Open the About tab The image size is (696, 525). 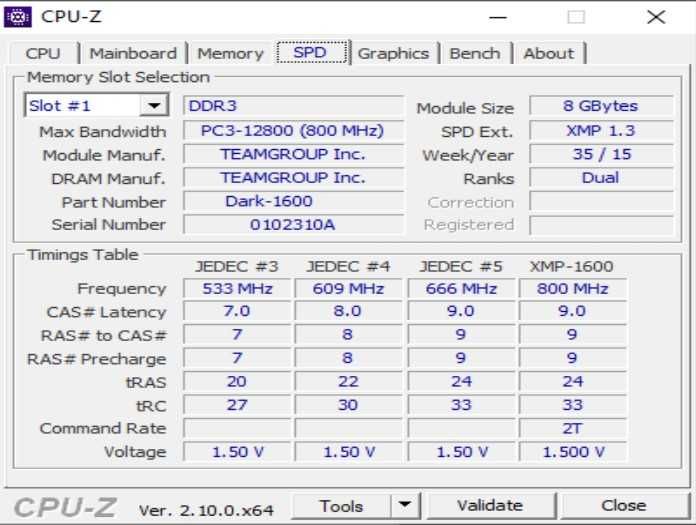tap(549, 53)
